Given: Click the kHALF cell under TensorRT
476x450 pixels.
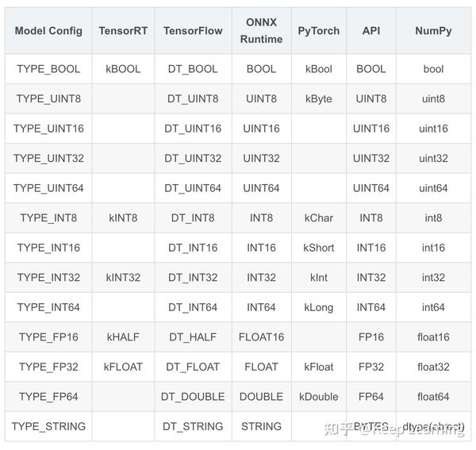Looking at the screenshot, I should click(123, 337).
